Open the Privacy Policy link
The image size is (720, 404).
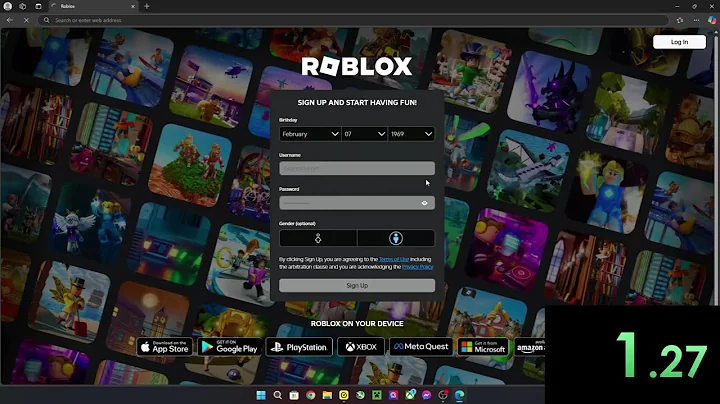tap(417, 267)
